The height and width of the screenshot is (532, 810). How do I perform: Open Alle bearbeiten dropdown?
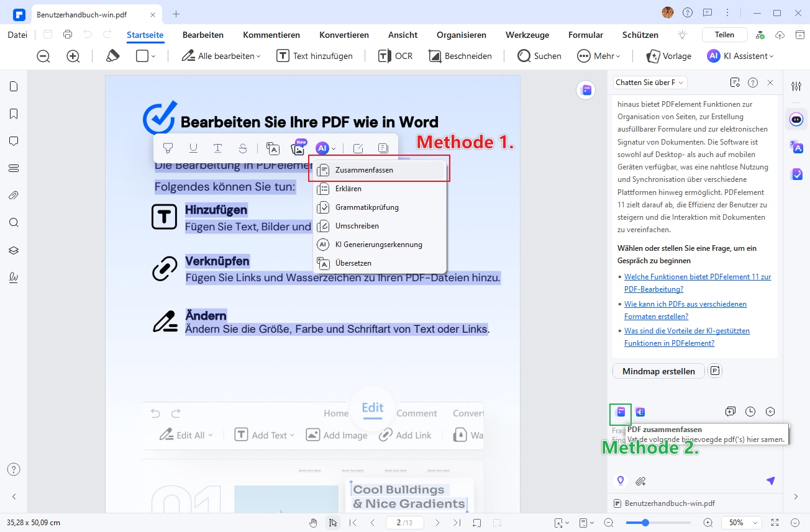coord(221,56)
